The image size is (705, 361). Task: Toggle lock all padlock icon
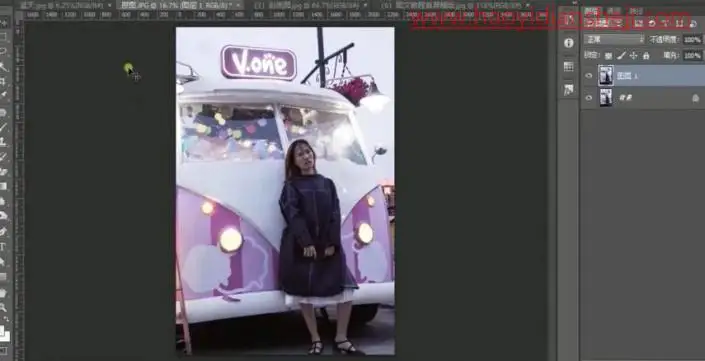click(646, 56)
